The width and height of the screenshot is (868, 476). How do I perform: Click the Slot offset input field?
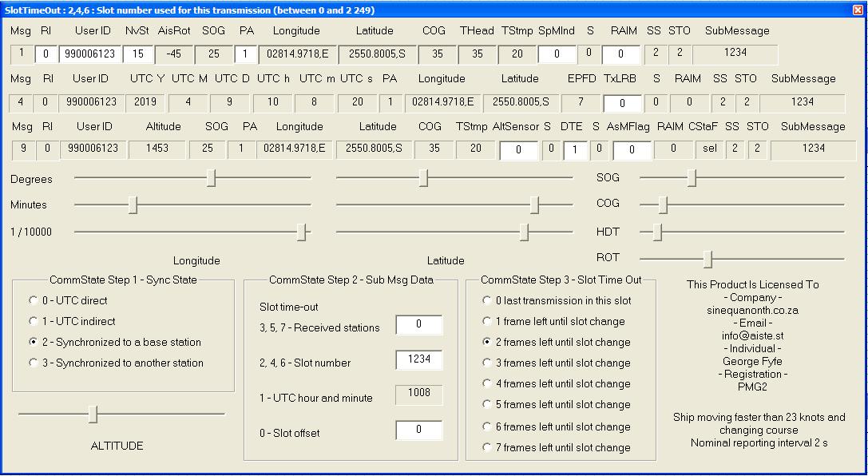[x=418, y=430]
